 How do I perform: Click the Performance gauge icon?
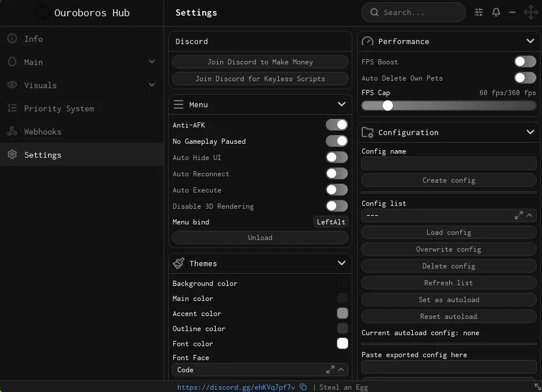pos(368,42)
